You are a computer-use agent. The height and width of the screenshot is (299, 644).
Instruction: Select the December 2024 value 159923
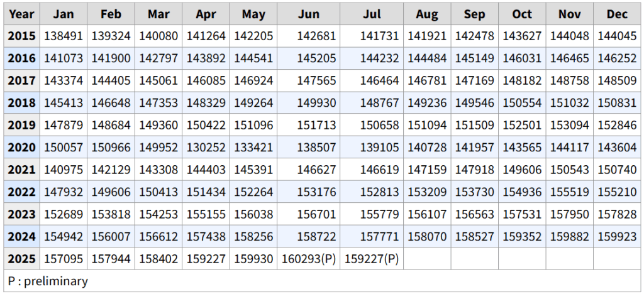(617, 236)
